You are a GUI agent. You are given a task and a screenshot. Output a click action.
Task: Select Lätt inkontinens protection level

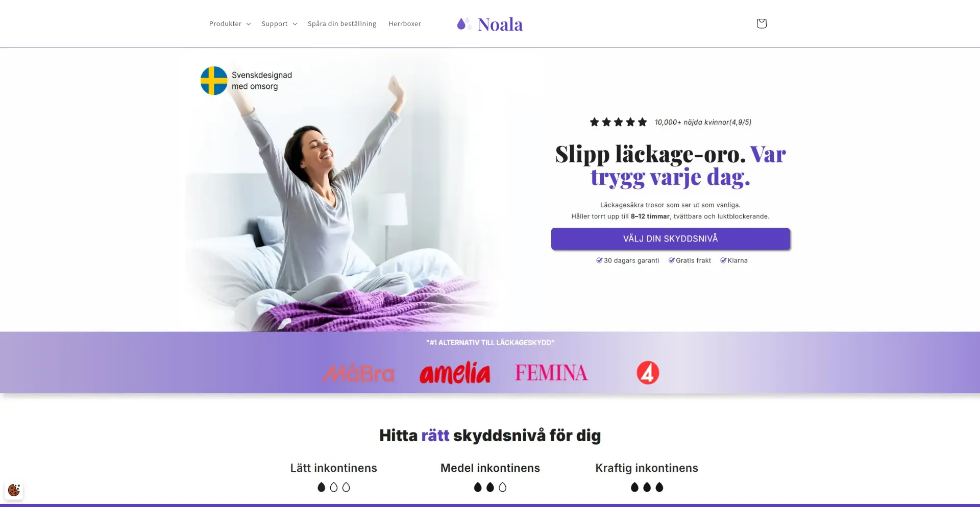[334, 468]
